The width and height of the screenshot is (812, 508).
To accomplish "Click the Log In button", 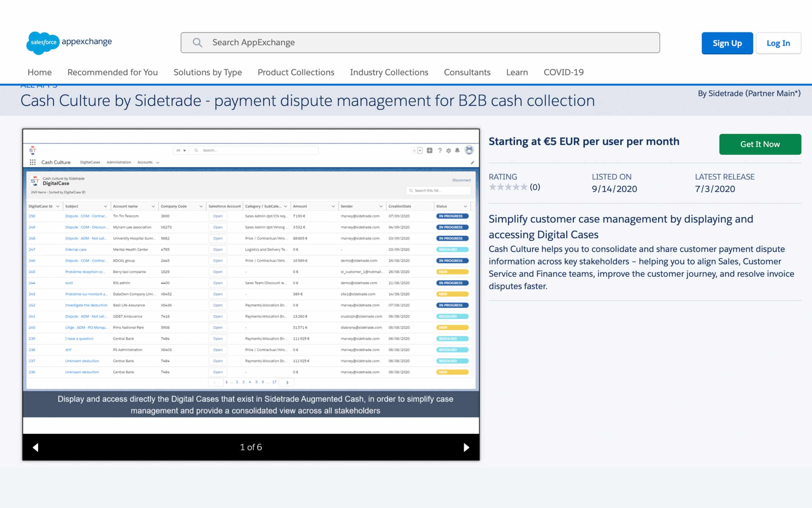I will coord(778,43).
